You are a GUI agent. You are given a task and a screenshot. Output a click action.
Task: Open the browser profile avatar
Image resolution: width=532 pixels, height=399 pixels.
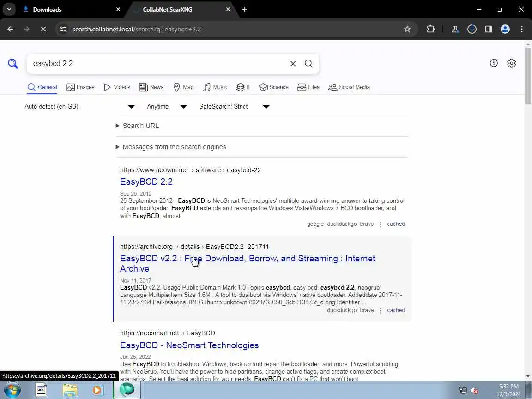tap(505, 29)
